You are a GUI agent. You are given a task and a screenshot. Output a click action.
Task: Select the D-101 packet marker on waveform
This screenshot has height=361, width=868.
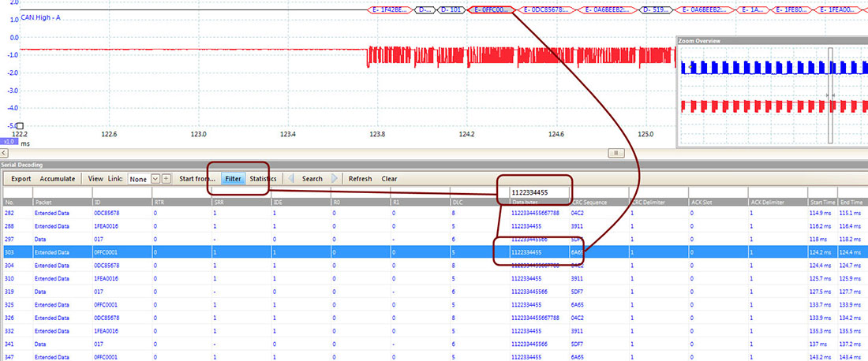[452, 10]
